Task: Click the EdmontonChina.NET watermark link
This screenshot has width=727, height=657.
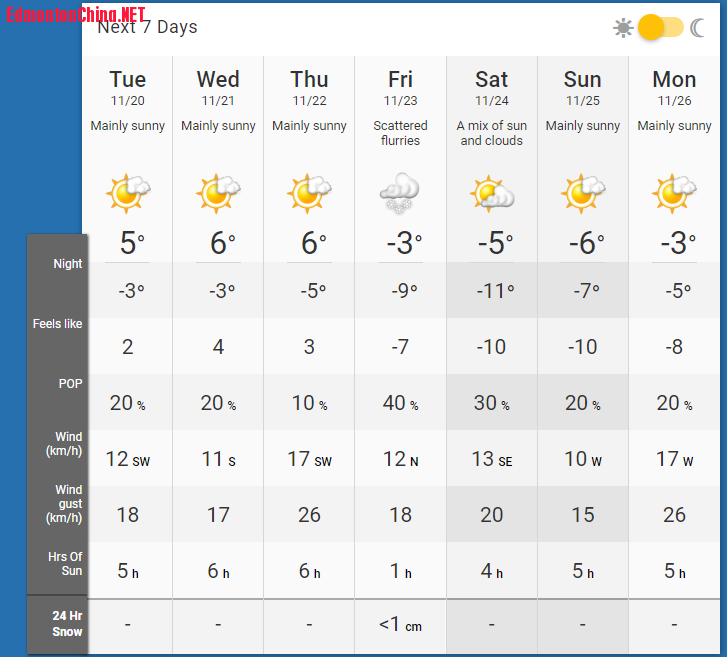Action: pos(76,14)
